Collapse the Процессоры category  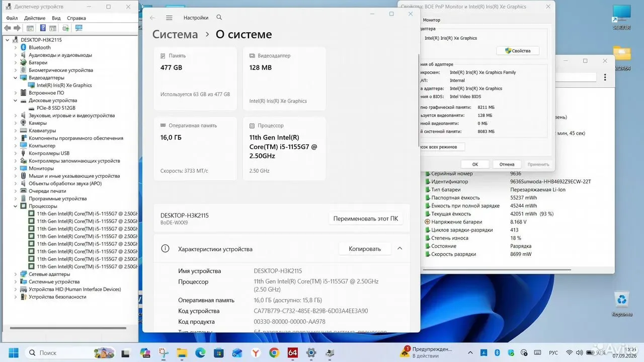tap(16, 206)
